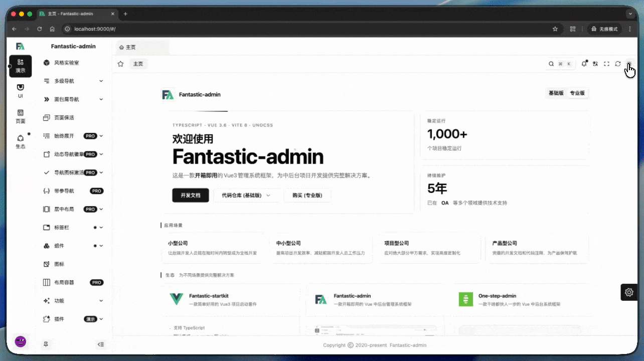Open the UI section in left rail

[x=21, y=91]
